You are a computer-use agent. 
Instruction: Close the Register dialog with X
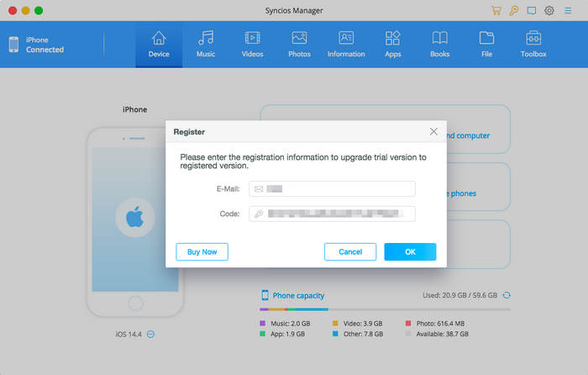(x=433, y=131)
